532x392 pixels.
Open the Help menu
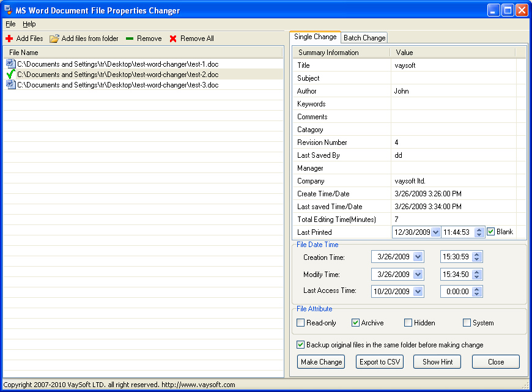pyautogui.click(x=29, y=24)
